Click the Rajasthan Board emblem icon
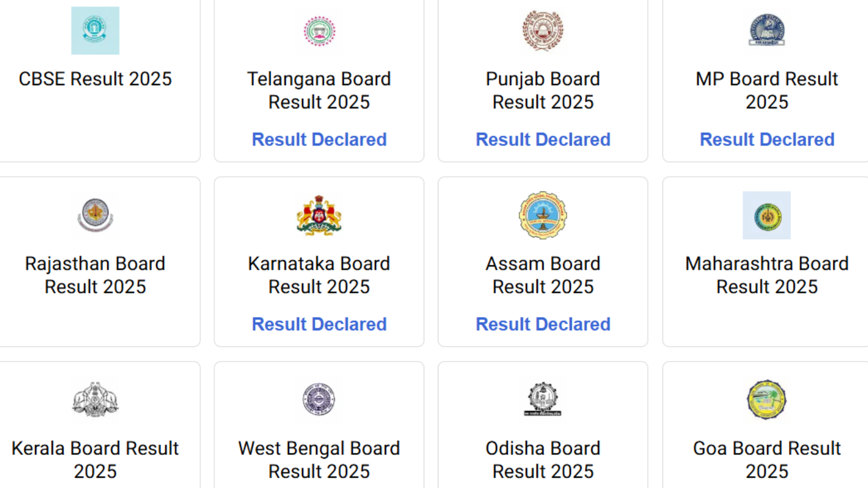 coord(95,215)
